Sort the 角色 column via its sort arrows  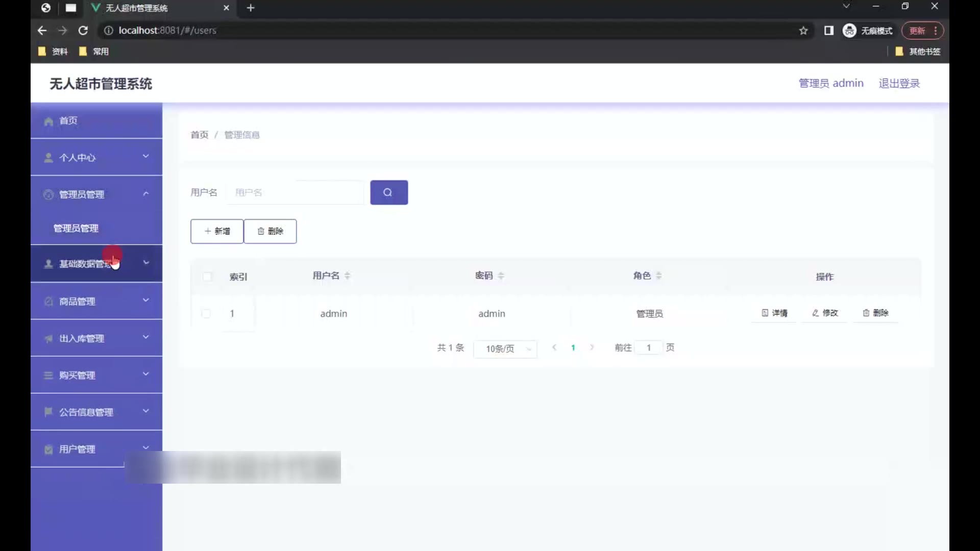[x=658, y=275]
